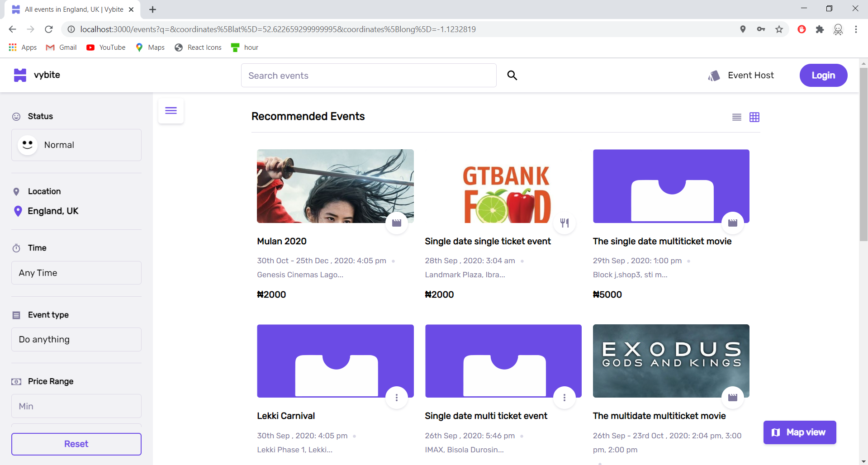Click the search magnifier icon
Screen dimensions: 868x465
(512, 75)
